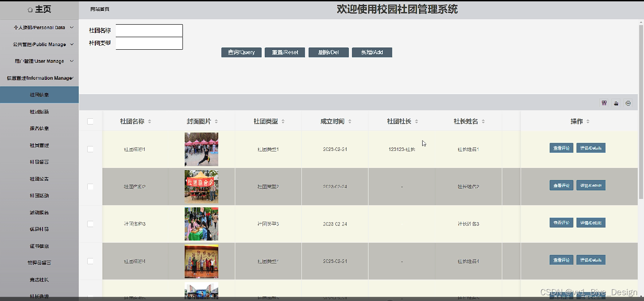Select 社团信息 in the sidebar

[x=39, y=95]
